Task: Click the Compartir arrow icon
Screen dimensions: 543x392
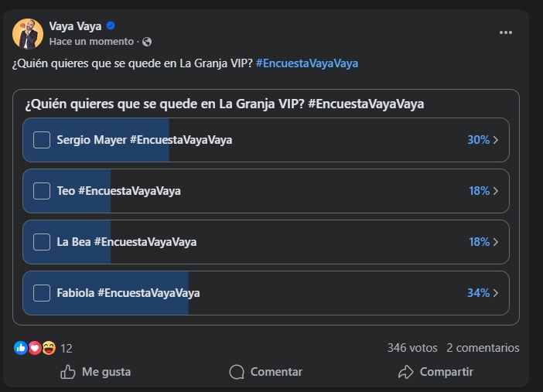Action: (406, 372)
